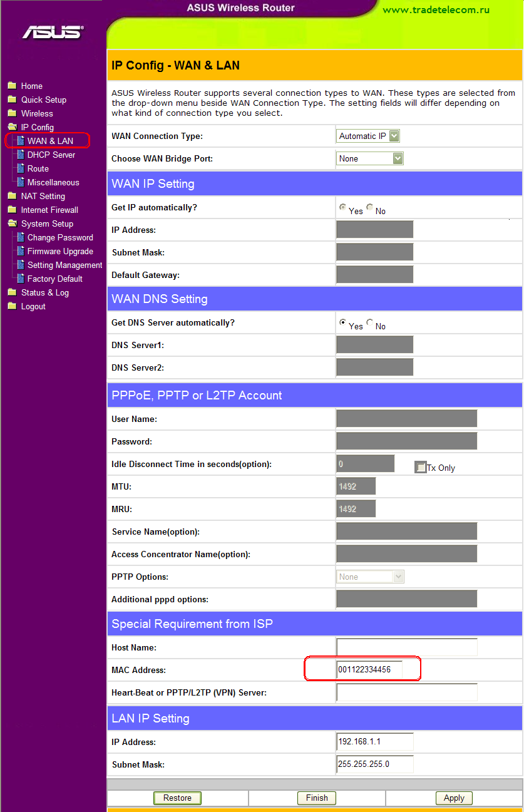Click the Host Name input field
This screenshot has height=812, width=524.
point(407,647)
